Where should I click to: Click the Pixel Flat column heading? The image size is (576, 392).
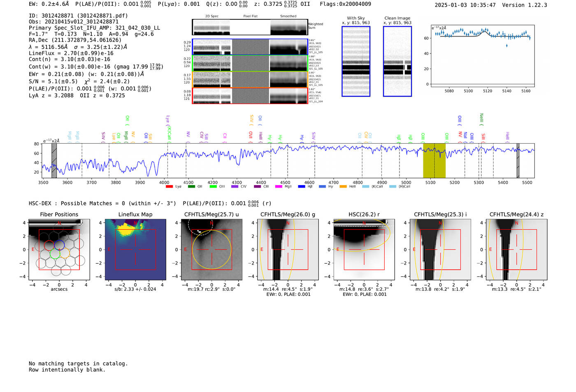250,16
